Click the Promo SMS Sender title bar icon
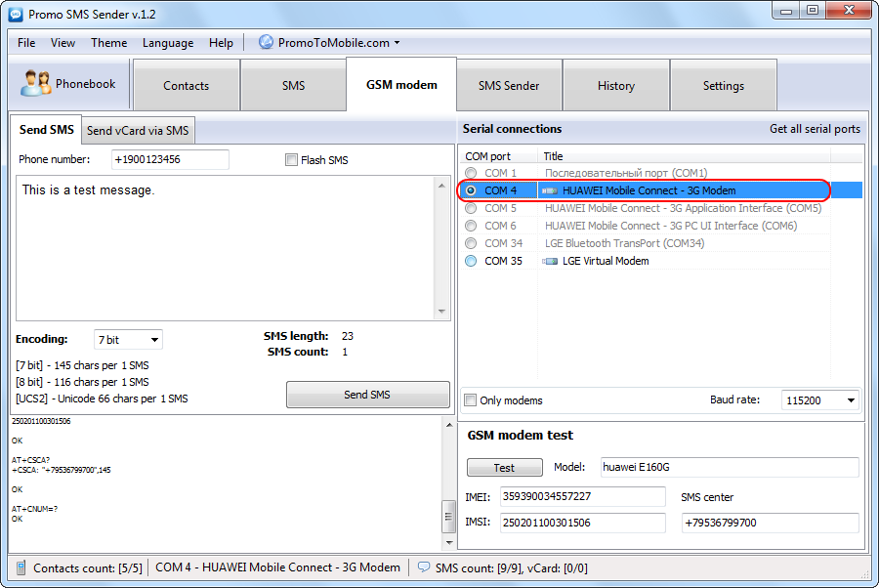This screenshot has width=879, height=588. point(16,14)
